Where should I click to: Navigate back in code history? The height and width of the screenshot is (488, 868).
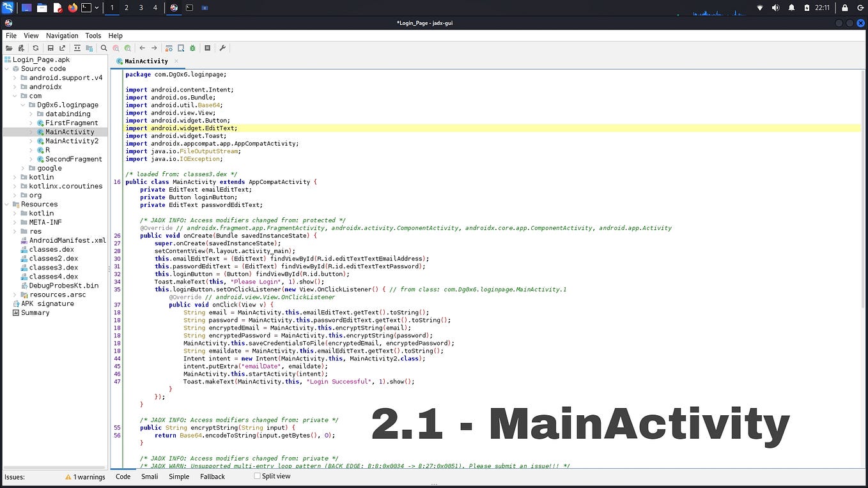click(x=143, y=48)
